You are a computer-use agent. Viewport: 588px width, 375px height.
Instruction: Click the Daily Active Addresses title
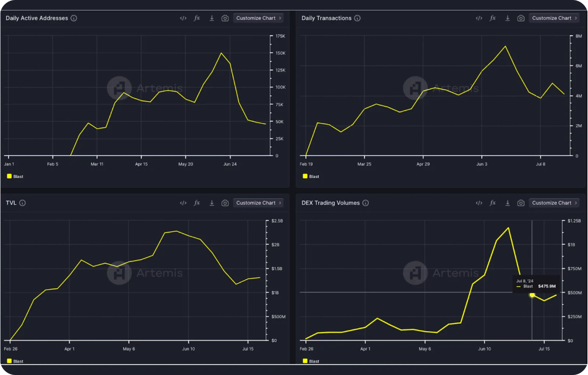(37, 18)
